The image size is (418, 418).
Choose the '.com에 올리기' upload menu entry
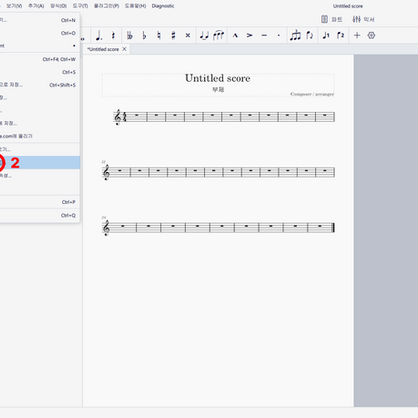tap(40, 136)
